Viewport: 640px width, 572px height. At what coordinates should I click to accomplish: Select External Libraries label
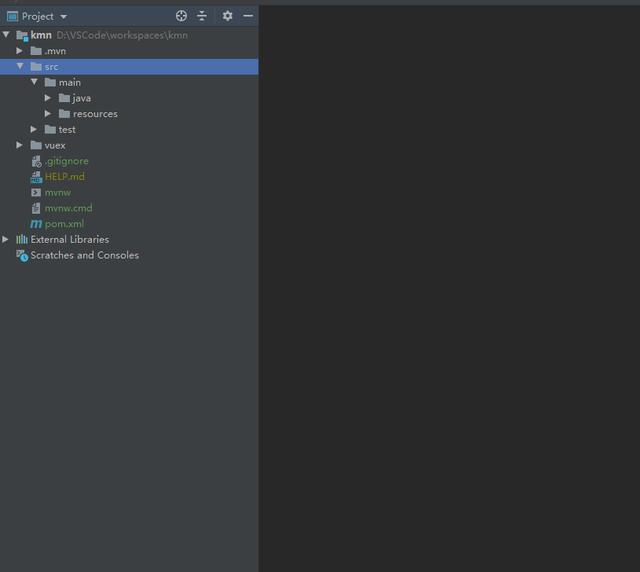coord(70,240)
